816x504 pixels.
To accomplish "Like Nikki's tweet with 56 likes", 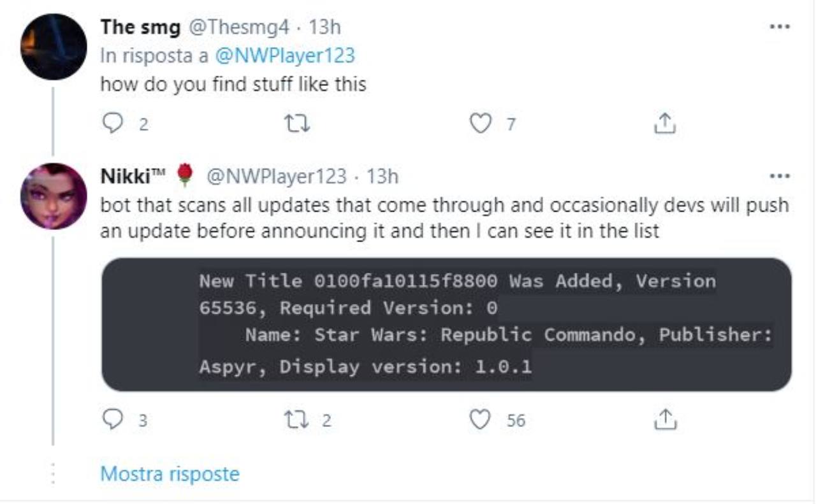I will point(480,419).
